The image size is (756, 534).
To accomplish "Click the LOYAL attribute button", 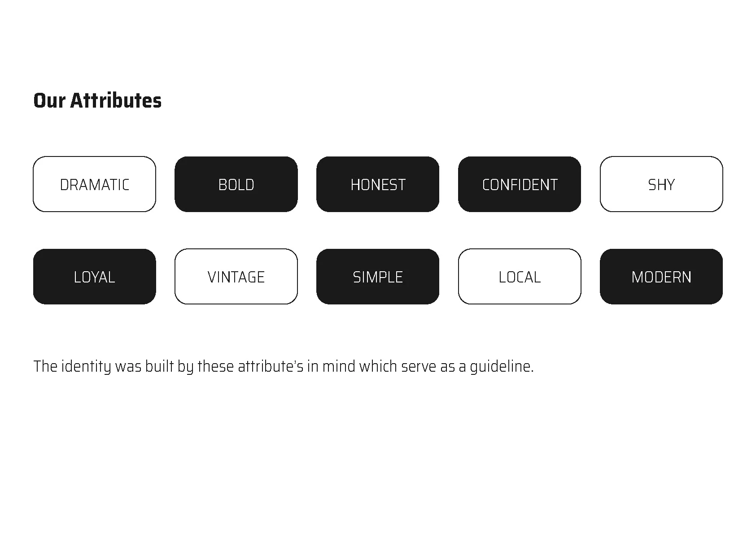I will point(94,277).
